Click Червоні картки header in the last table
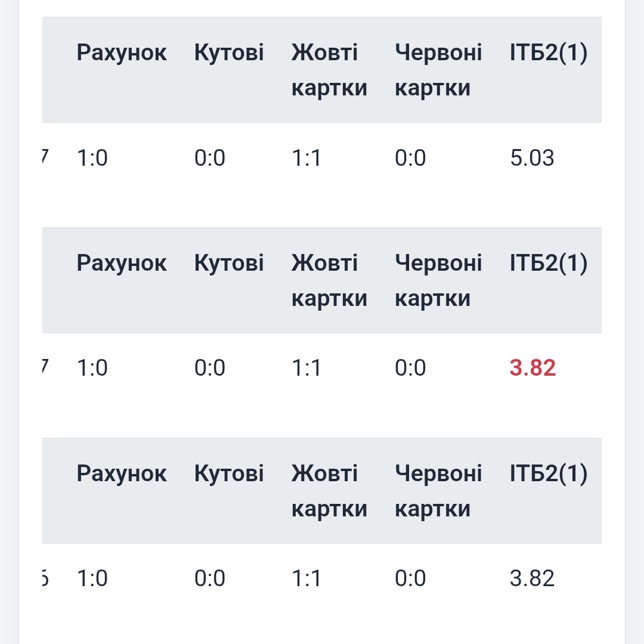The height and width of the screenshot is (644, 644). (x=438, y=491)
